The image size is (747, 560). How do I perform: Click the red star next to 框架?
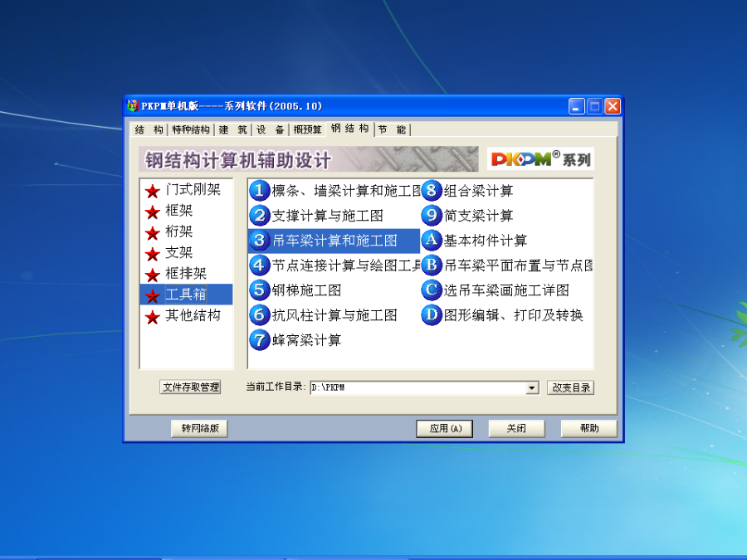pos(153,212)
